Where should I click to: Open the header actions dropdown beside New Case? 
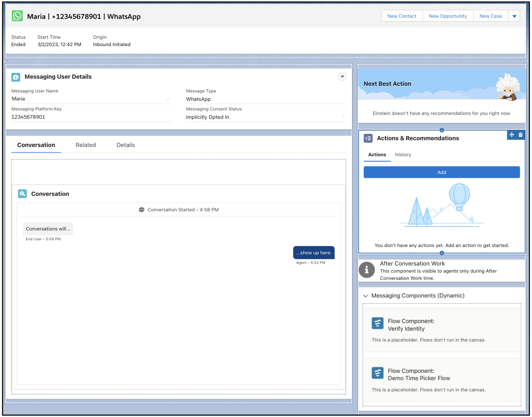(x=515, y=16)
